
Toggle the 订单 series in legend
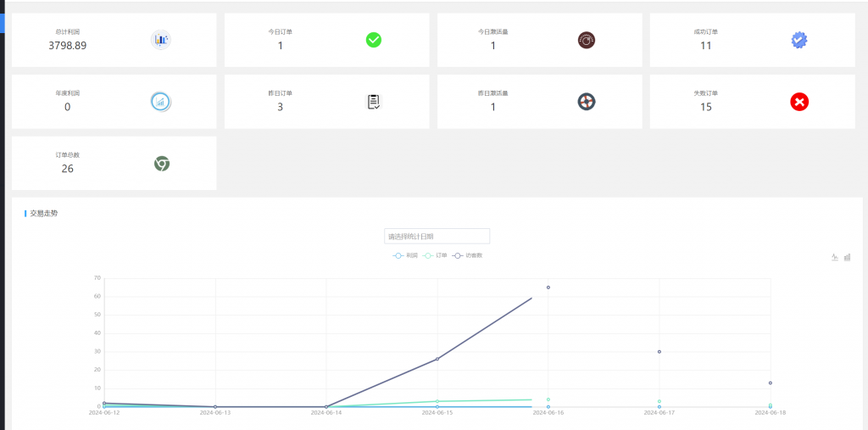436,255
